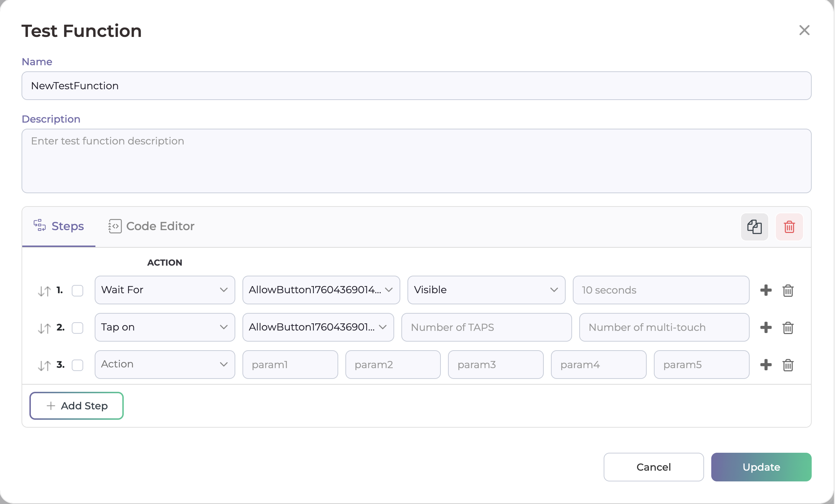Select the Steps tab
835x504 pixels.
pos(59,226)
